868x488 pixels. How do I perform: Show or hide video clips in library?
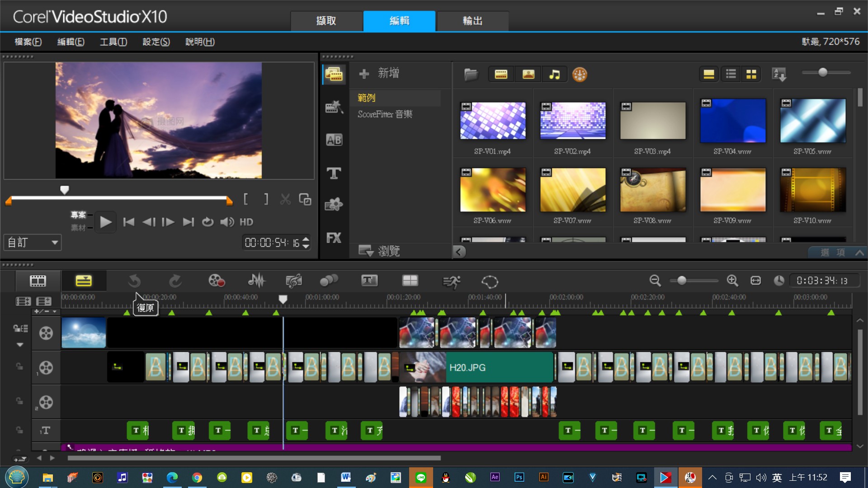pos(501,75)
